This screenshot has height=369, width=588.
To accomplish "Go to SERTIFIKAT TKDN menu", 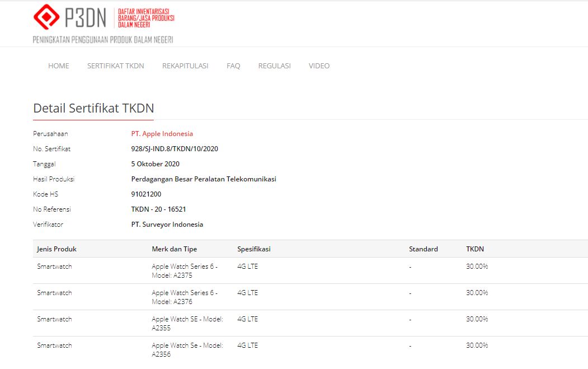I will coord(115,66).
